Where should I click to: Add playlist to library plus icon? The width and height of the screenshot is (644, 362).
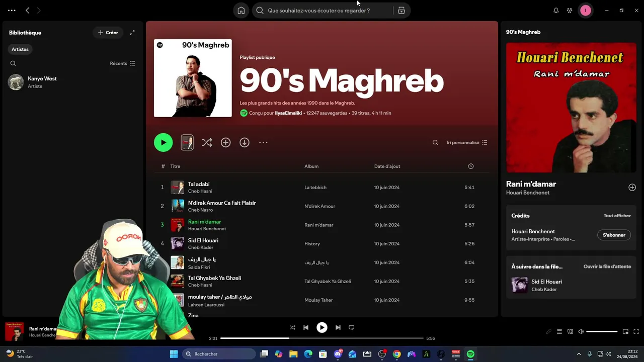click(x=226, y=142)
